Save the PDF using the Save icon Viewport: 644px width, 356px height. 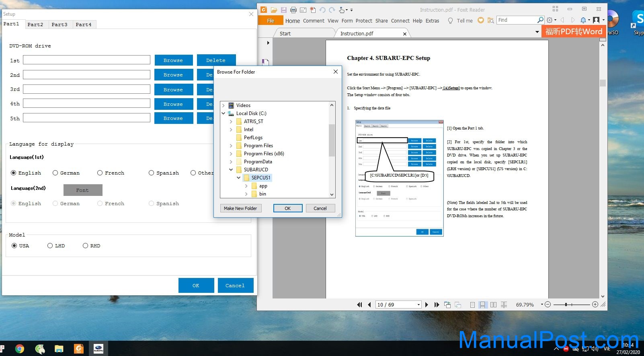point(283,10)
